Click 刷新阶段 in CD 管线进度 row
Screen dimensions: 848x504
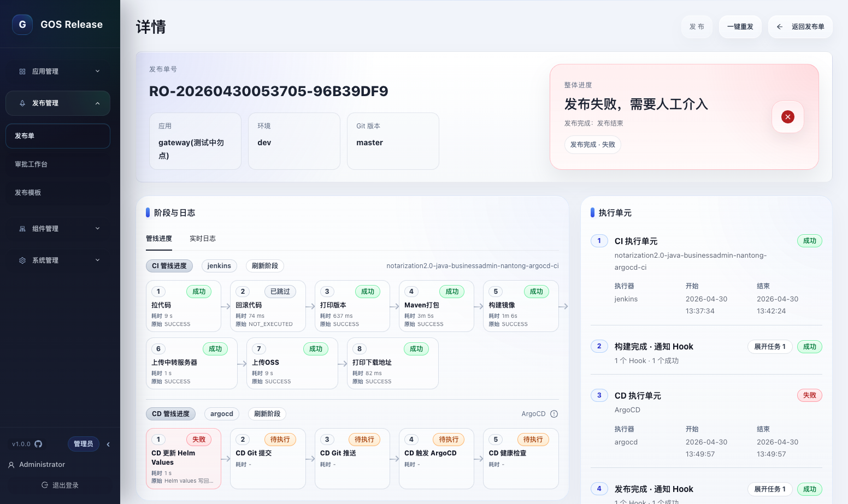(267, 414)
